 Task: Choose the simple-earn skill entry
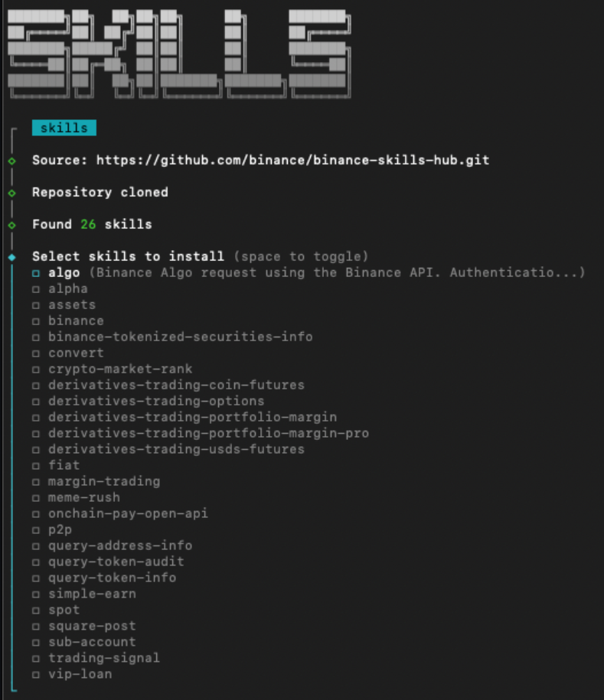tap(92, 594)
